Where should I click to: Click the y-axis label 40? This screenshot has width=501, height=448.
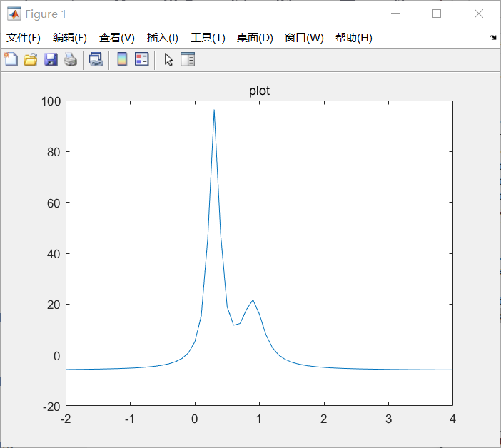click(x=54, y=254)
